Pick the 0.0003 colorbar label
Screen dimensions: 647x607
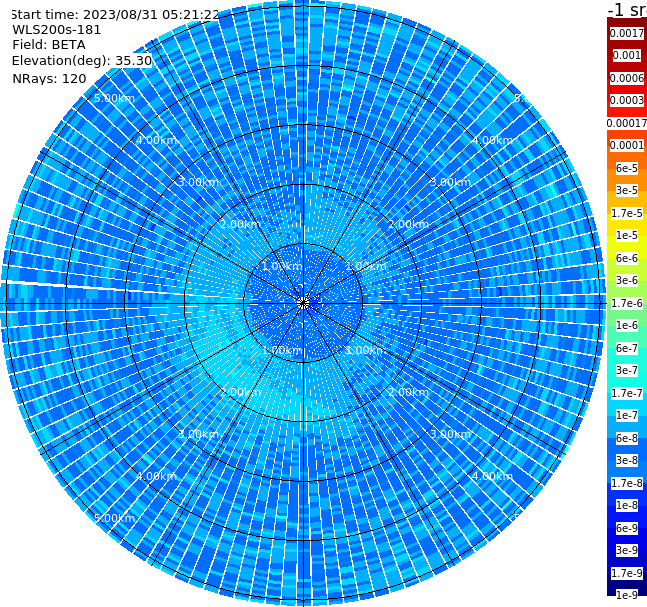pos(627,100)
